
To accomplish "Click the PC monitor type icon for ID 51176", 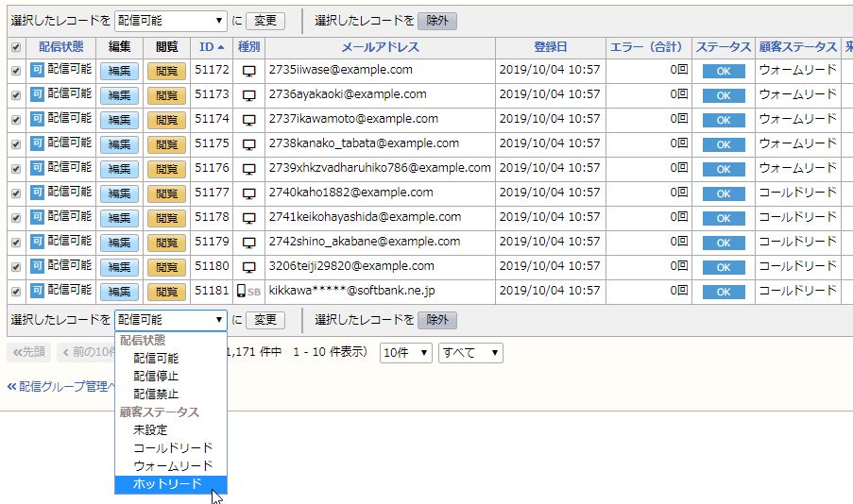I will tap(248, 169).
